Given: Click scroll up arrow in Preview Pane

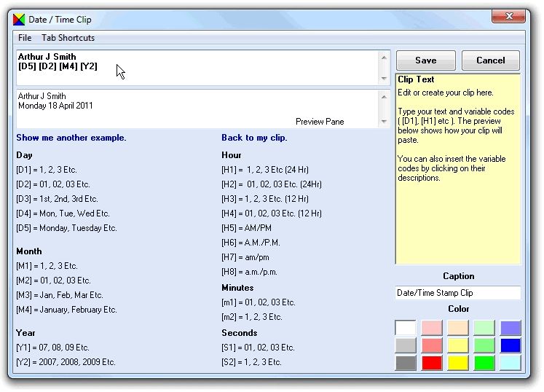Looking at the screenshot, I should 384,96.
